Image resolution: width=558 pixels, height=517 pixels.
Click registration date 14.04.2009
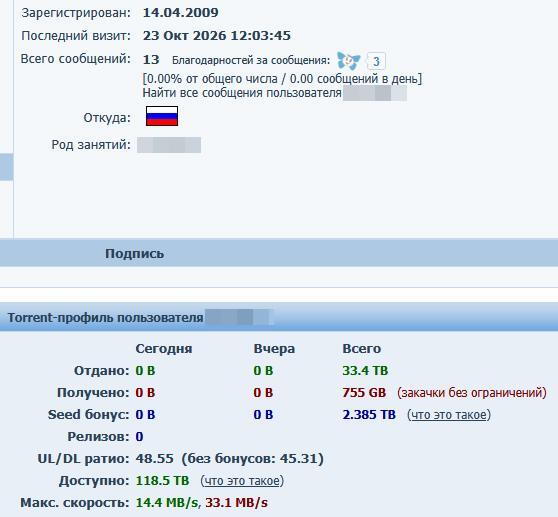point(180,13)
